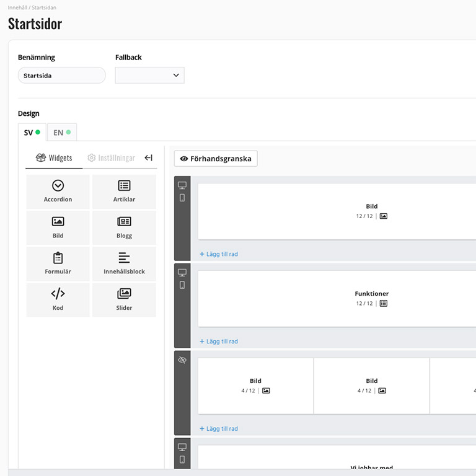Select the full-width Bild 12/12 block
The width and height of the screenshot is (476, 476).
pos(337,211)
